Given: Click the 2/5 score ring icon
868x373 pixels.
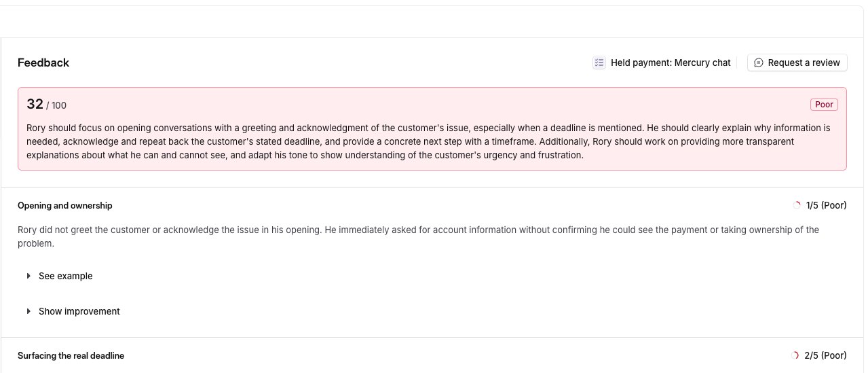Looking at the screenshot, I should 795,355.
